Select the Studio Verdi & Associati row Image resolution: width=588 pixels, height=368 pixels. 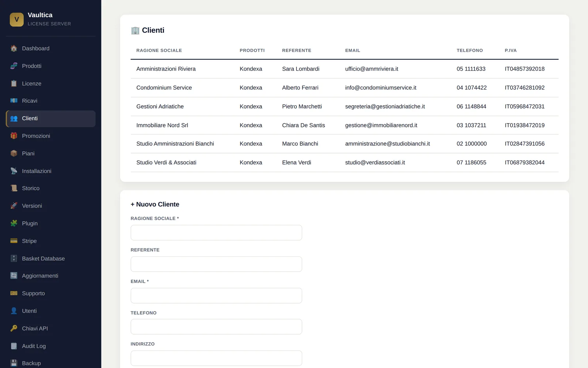tap(344, 163)
